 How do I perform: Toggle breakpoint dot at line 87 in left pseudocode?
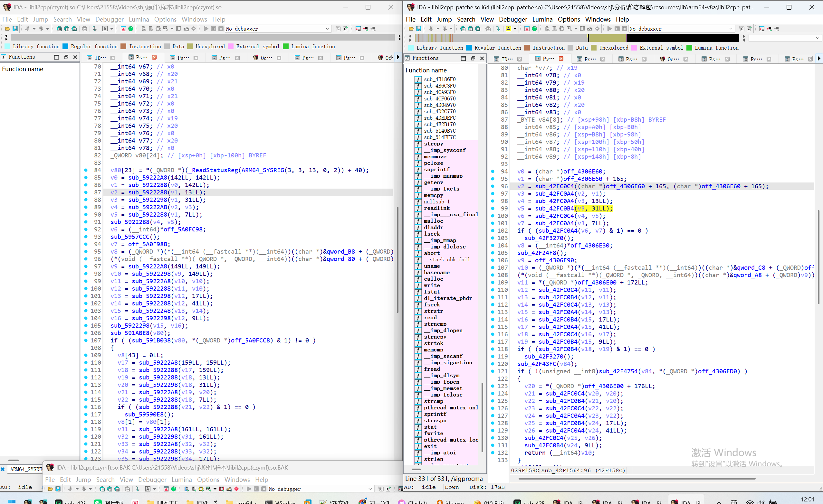point(86,192)
